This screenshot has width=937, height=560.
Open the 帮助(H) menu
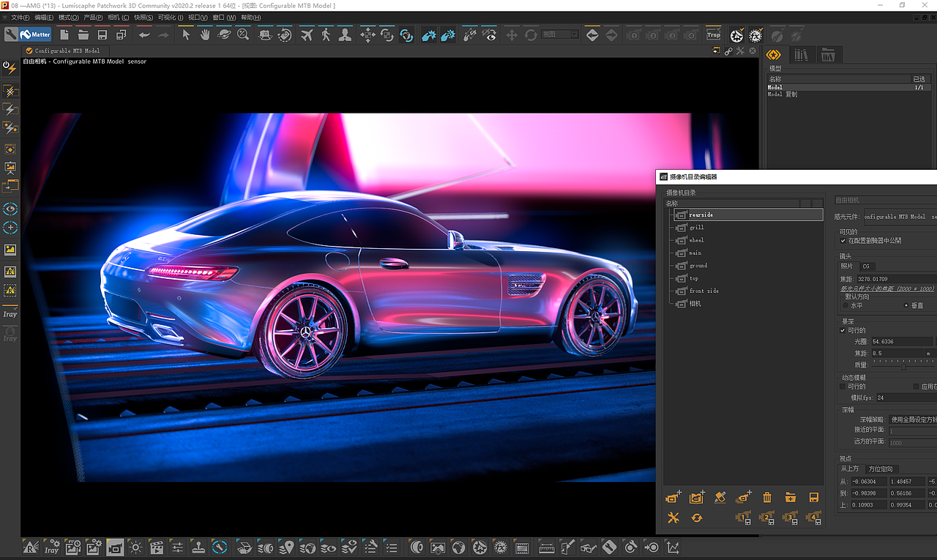click(251, 17)
